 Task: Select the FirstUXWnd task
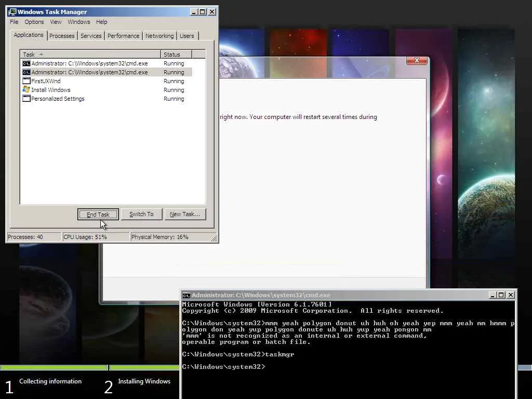point(107,81)
